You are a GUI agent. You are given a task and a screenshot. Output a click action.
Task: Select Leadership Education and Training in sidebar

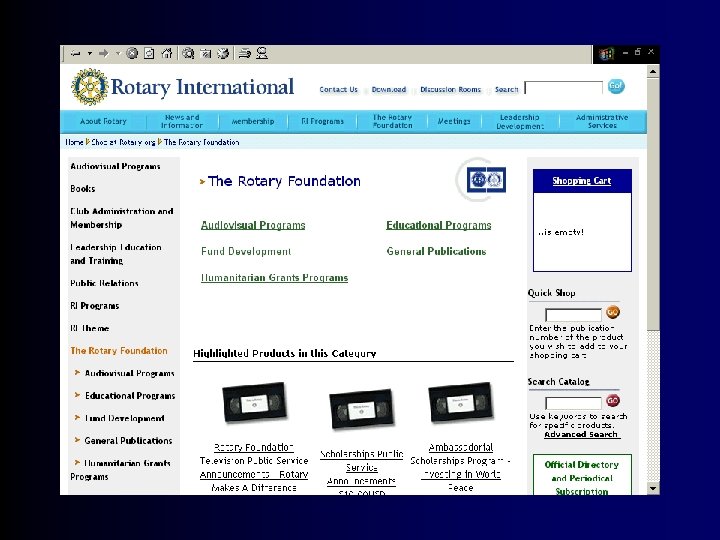tap(116, 254)
